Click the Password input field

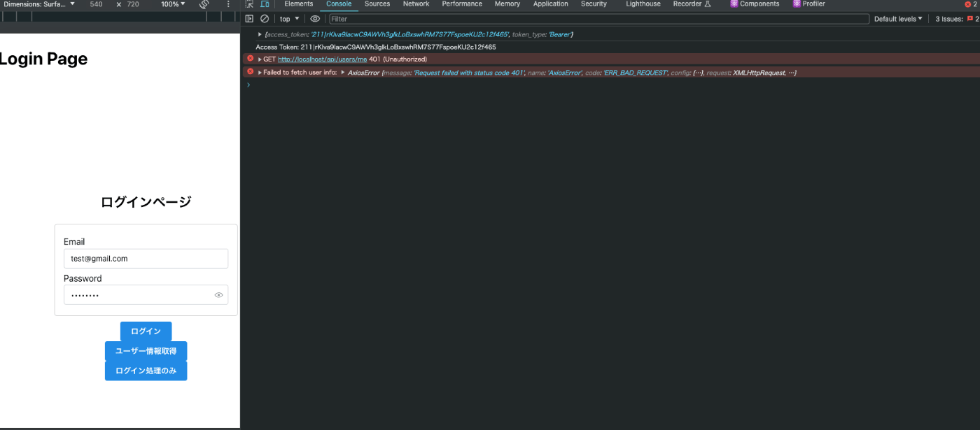pos(146,295)
